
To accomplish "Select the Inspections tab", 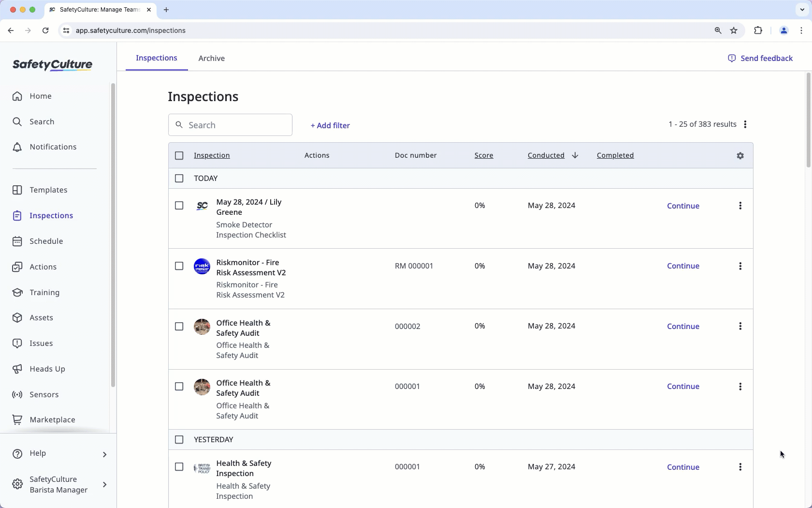I will (157, 58).
